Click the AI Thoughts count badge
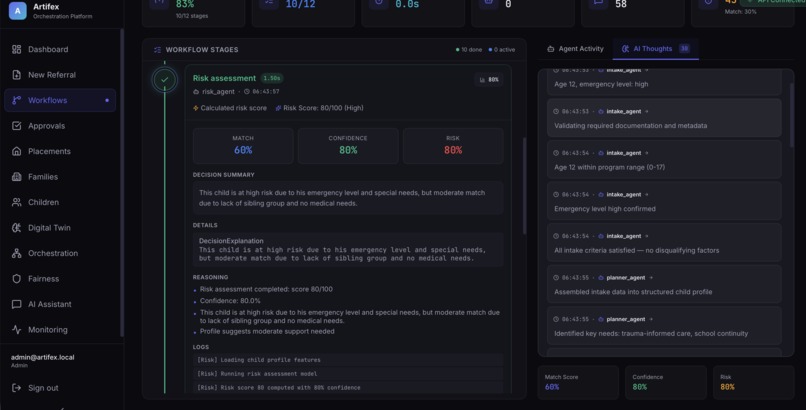This screenshot has height=410, width=806. pos(684,49)
